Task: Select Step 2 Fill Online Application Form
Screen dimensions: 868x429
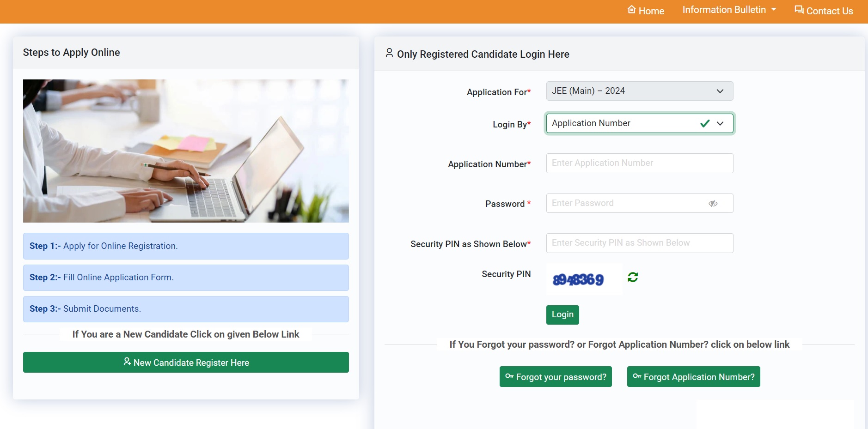Action: pyautogui.click(x=186, y=278)
